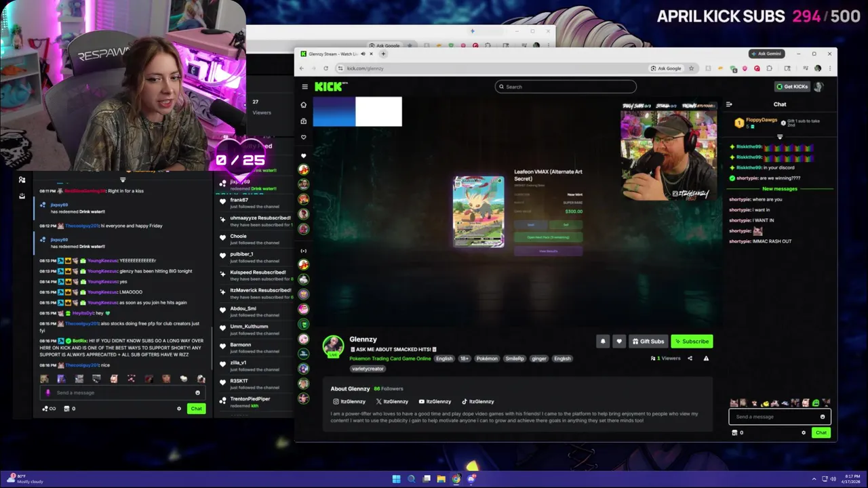Image resolution: width=868 pixels, height=488 pixels.
Task: Click the message box in Kick browser chat
Action: [x=778, y=417]
